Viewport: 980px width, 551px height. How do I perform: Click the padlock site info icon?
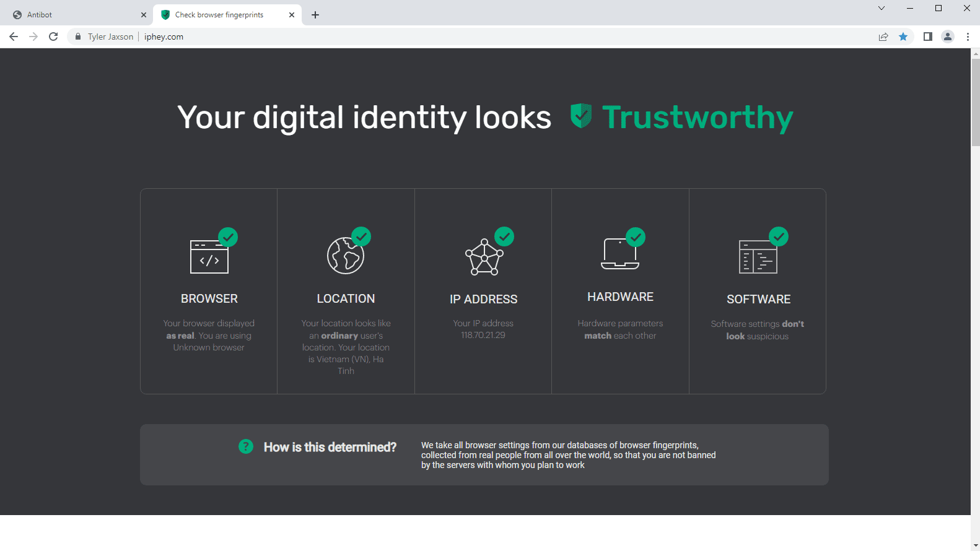click(78, 37)
